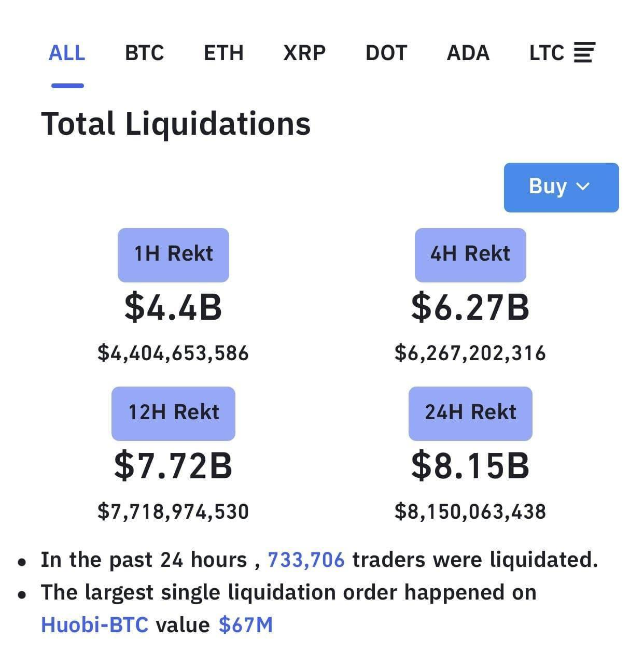Switch to the BTC tab
Screen dimensions: 644x655
(144, 53)
